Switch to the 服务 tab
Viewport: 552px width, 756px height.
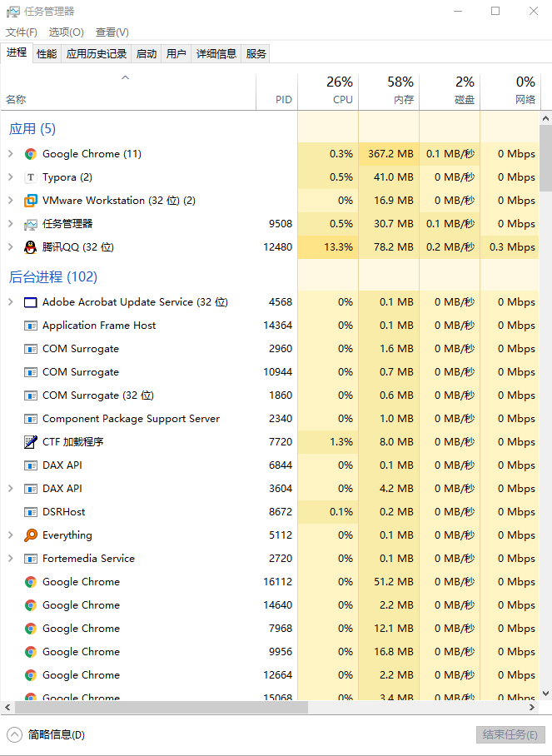coord(256,53)
